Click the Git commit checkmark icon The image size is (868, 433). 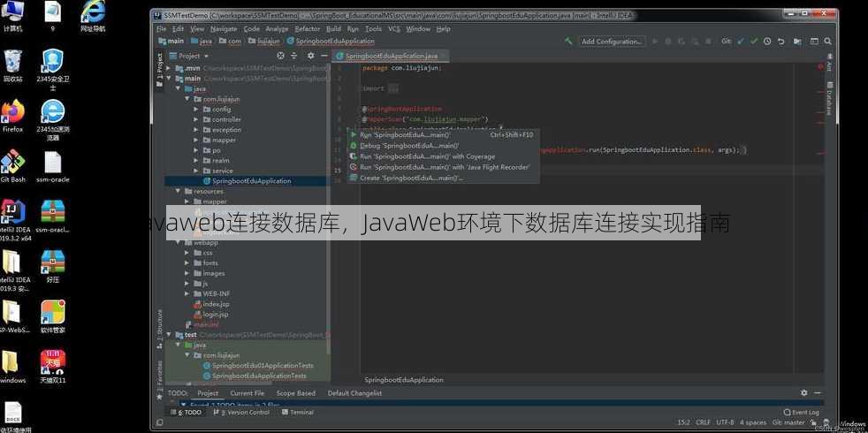754,41
